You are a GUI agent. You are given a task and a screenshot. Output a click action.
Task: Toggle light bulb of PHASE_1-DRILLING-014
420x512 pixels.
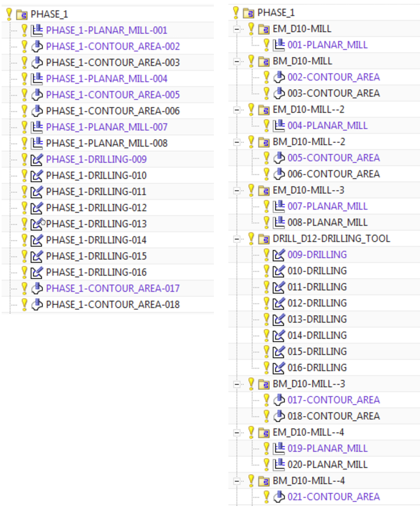[24, 240]
